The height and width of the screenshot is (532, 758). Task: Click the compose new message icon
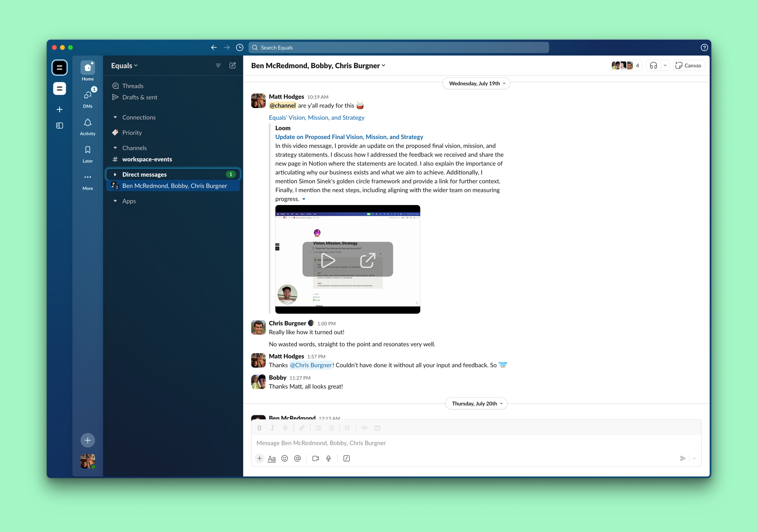[x=232, y=66]
